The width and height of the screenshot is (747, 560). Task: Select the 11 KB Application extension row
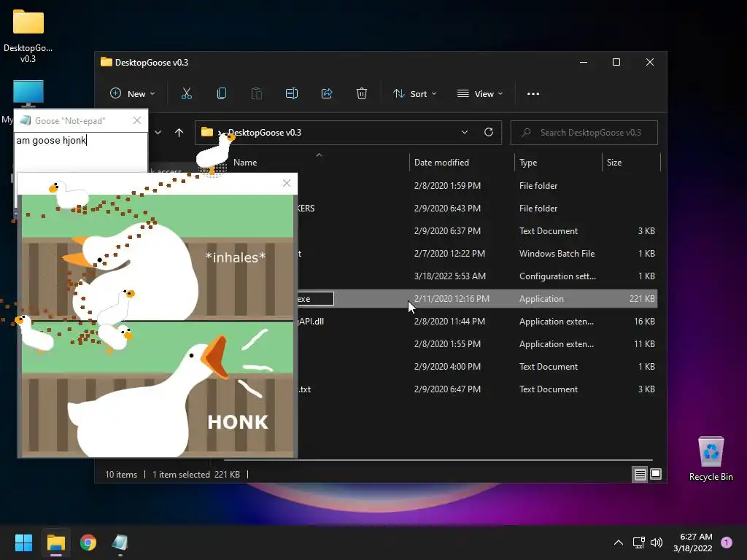pyautogui.click(x=476, y=344)
